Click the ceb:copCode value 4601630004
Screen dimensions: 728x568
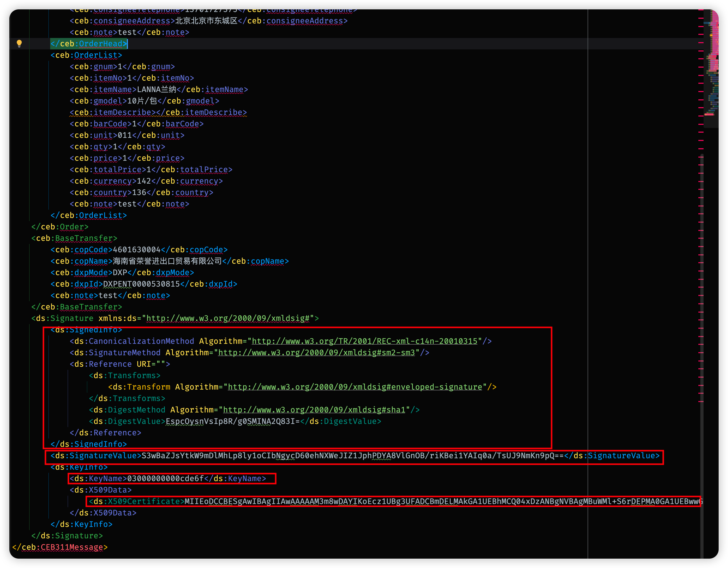(137, 250)
